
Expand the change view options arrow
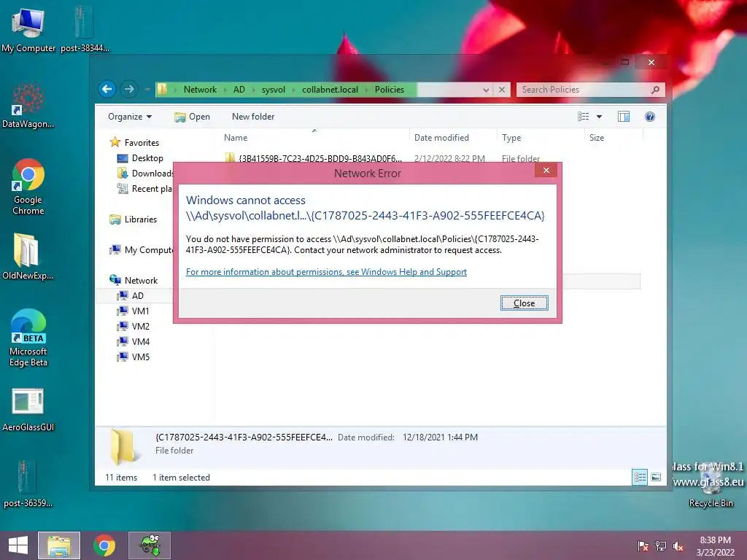pos(600,117)
